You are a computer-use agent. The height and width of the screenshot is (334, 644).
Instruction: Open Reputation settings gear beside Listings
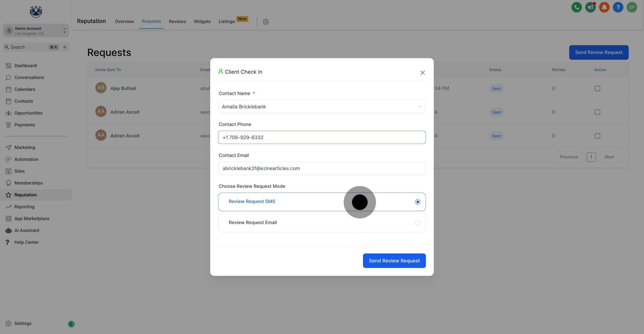click(x=265, y=22)
